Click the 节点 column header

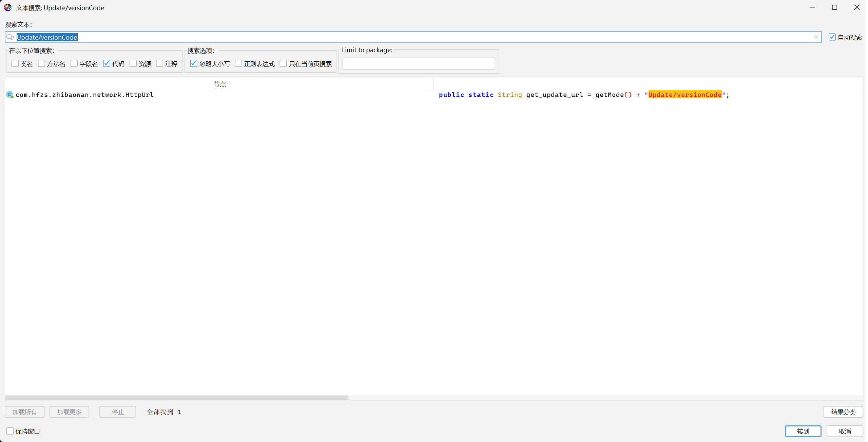(x=219, y=84)
